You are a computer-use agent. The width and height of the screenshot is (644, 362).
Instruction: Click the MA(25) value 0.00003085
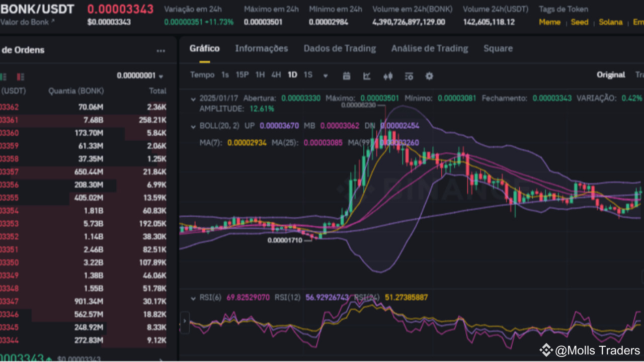pos(323,143)
